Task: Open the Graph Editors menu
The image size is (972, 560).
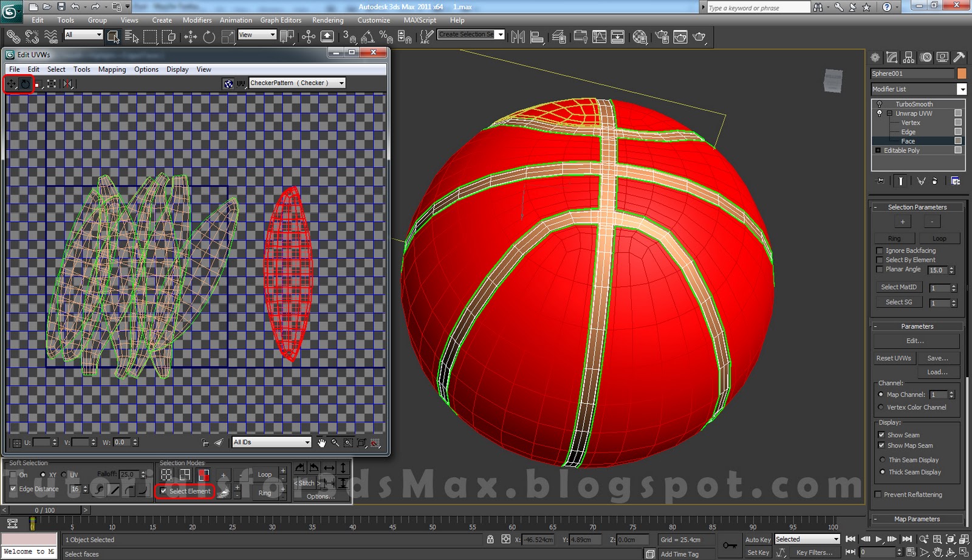Action: (281, 20)
